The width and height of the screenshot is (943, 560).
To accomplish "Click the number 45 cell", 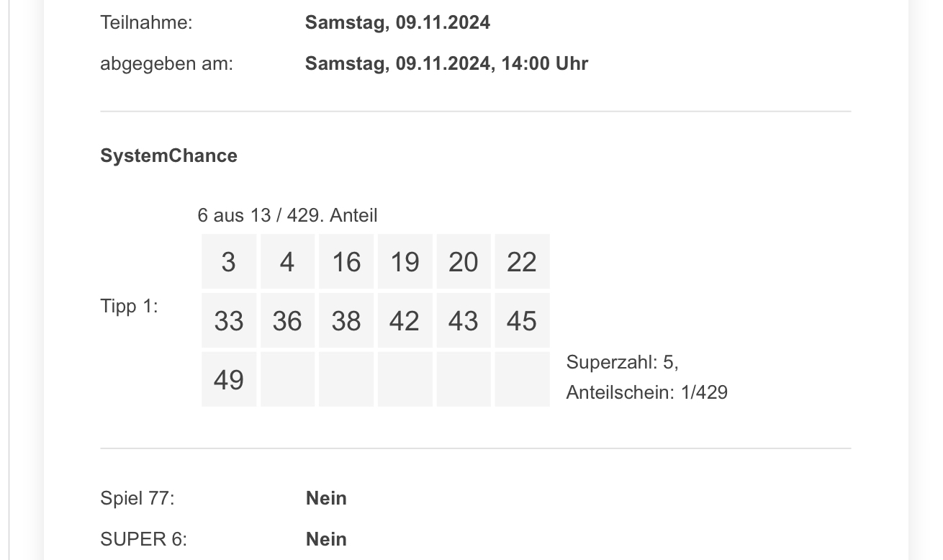I will point(522,320).
